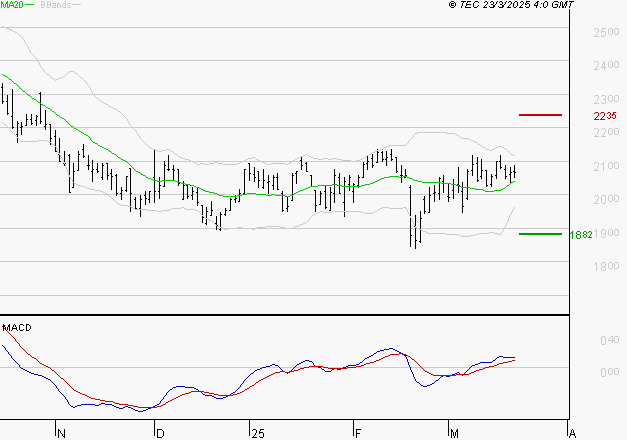This screenshot has height=440, width=627.
Task: Click the MA20 legend label
Action: pyautogui.click(x=13, y=6)
